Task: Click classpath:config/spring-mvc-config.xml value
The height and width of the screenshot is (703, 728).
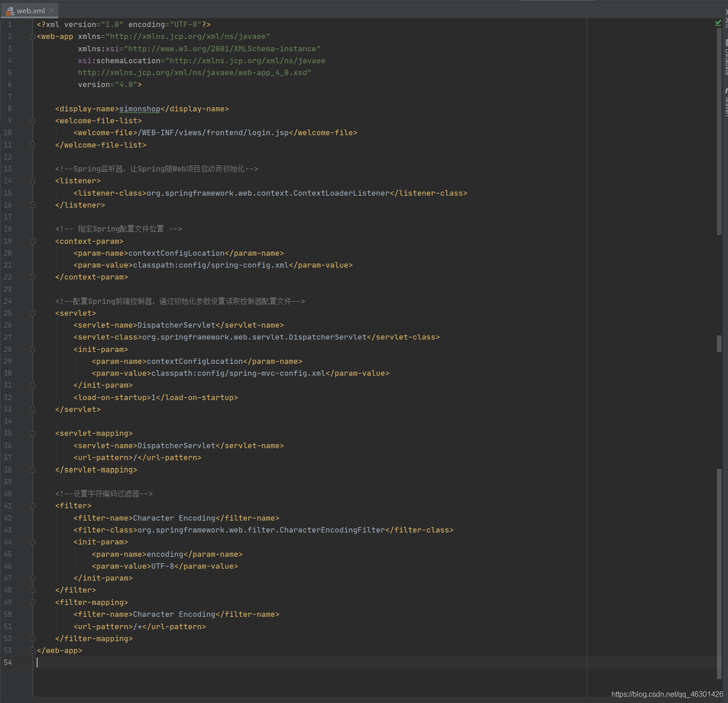Action: click(x=238, y=373)
